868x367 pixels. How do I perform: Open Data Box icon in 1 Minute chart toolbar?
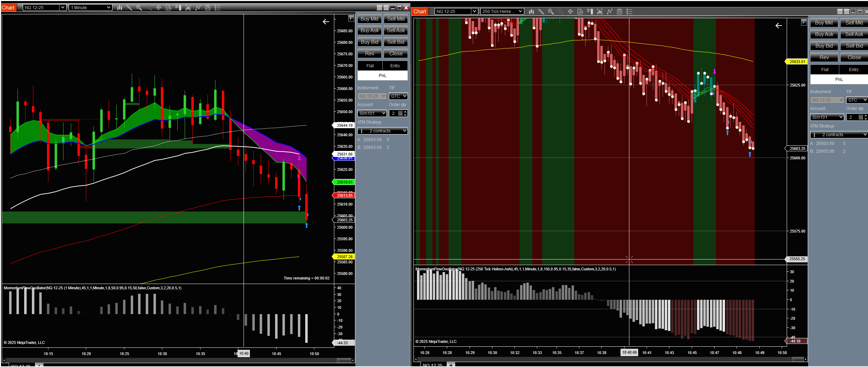coord(168,8)
